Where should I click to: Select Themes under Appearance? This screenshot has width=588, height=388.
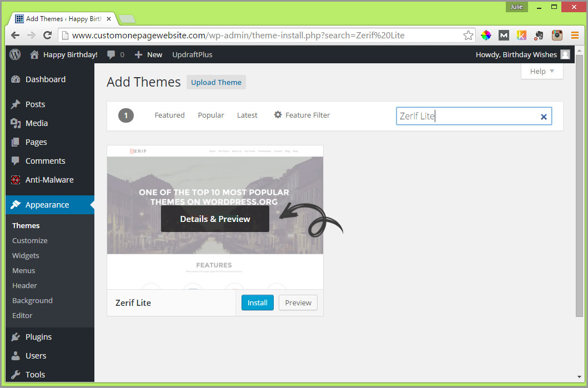tap(26, 226)
